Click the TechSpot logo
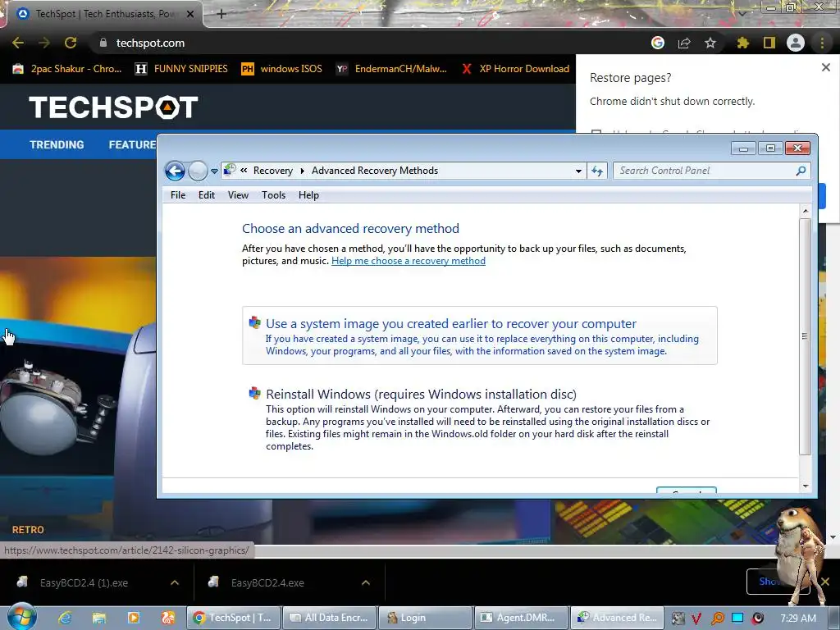The image size is (840, 630). click(113, 107)
